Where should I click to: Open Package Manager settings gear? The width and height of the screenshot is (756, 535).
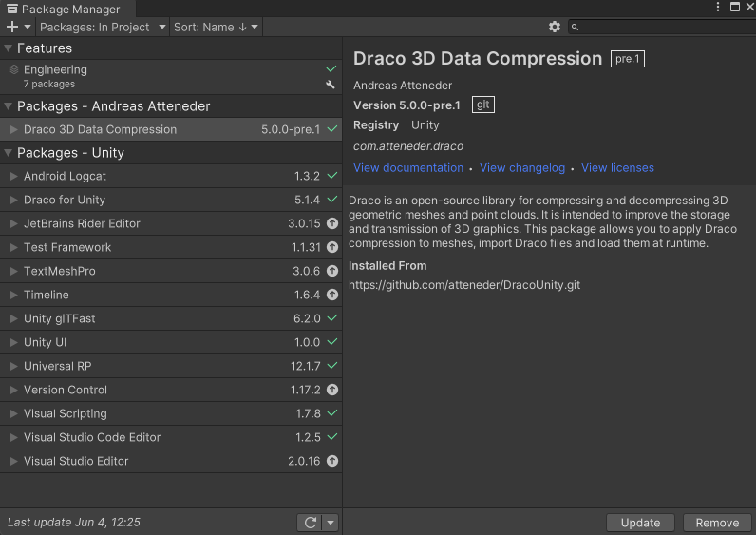tap(555, 27)
